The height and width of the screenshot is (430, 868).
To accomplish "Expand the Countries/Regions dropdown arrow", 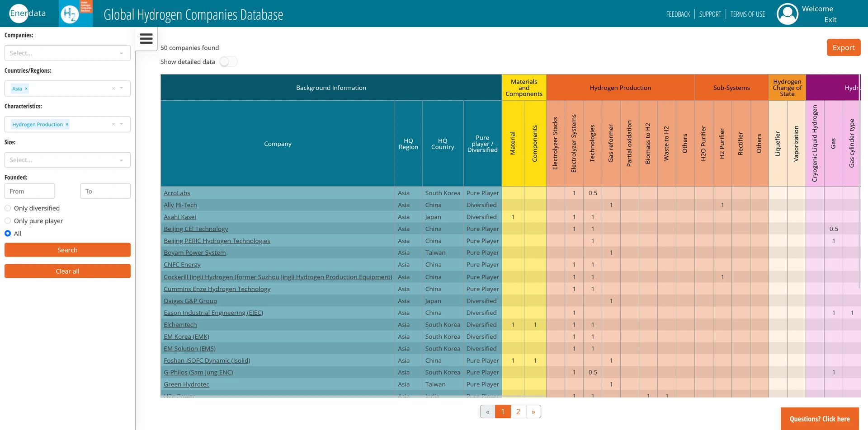I will click(x=121, y=89).
